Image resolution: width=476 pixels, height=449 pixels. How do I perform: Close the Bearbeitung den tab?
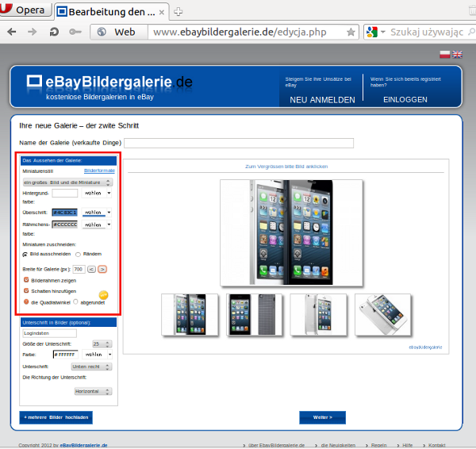162,13
